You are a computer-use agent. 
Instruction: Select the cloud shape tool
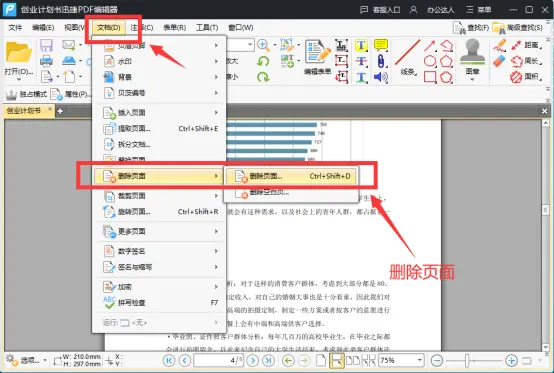447,77
